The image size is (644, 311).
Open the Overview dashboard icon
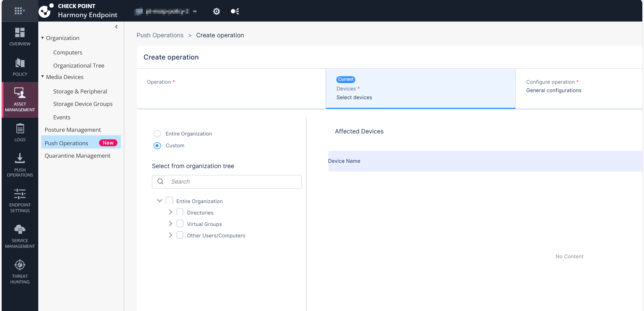pos(20,33)
